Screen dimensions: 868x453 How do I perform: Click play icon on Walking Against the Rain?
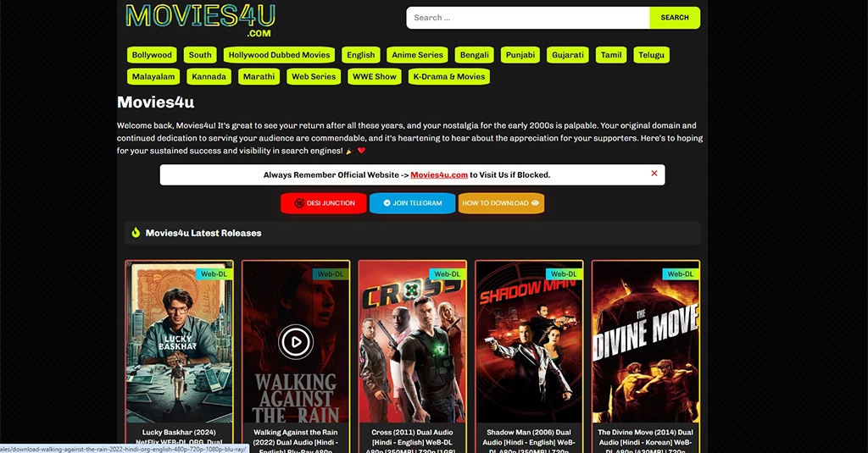(296, 342)
